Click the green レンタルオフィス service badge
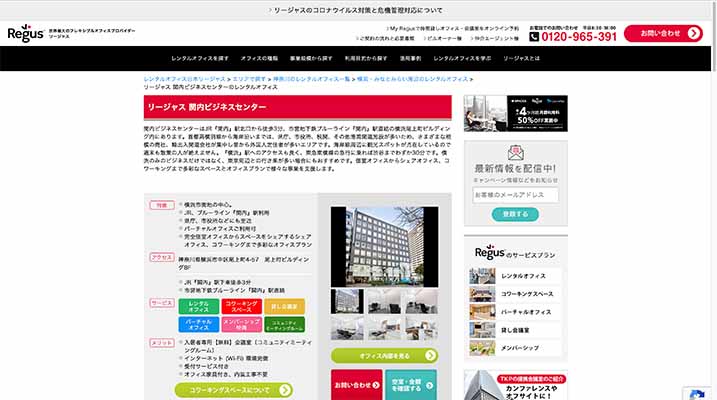Viewport: 717px width, 400px height. coord(199,305)
